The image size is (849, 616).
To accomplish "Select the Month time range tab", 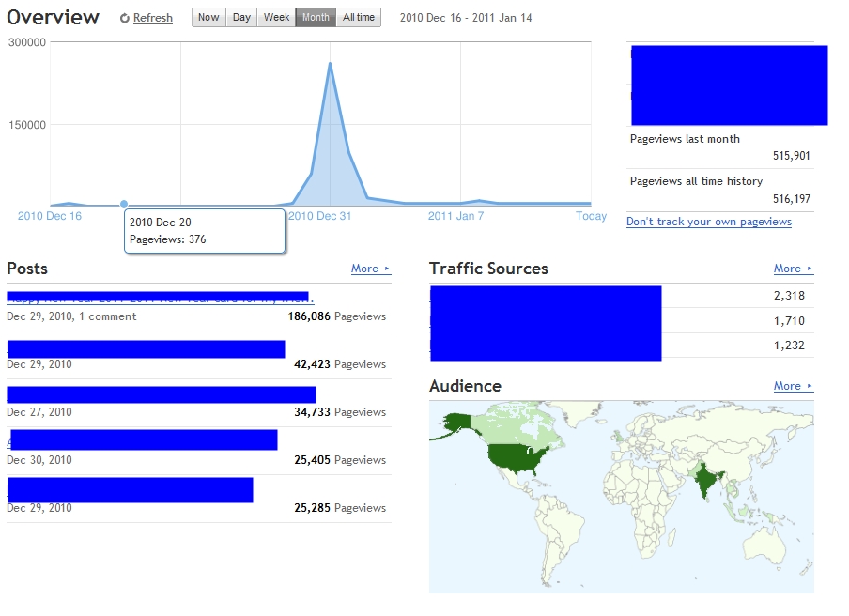I will (x=316, y=17).
